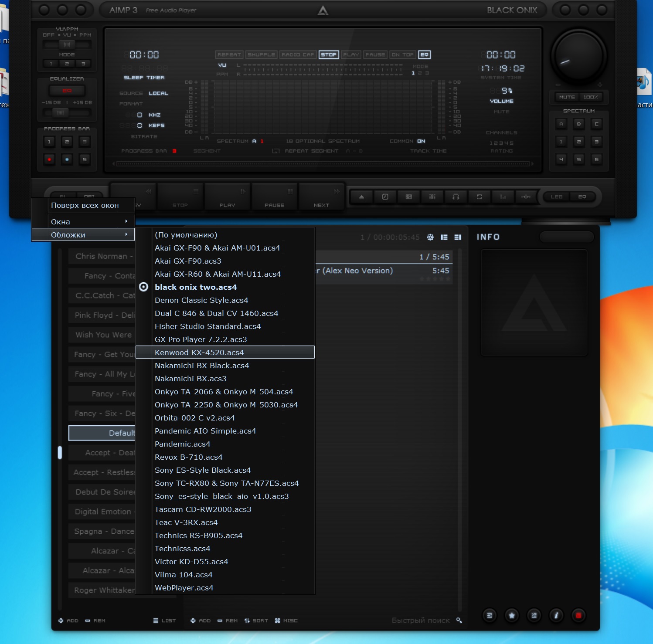653x644 pixels.
Task: Open the sleep timer clock icon button
Action: pyautogui.click(x=385, y=197)
